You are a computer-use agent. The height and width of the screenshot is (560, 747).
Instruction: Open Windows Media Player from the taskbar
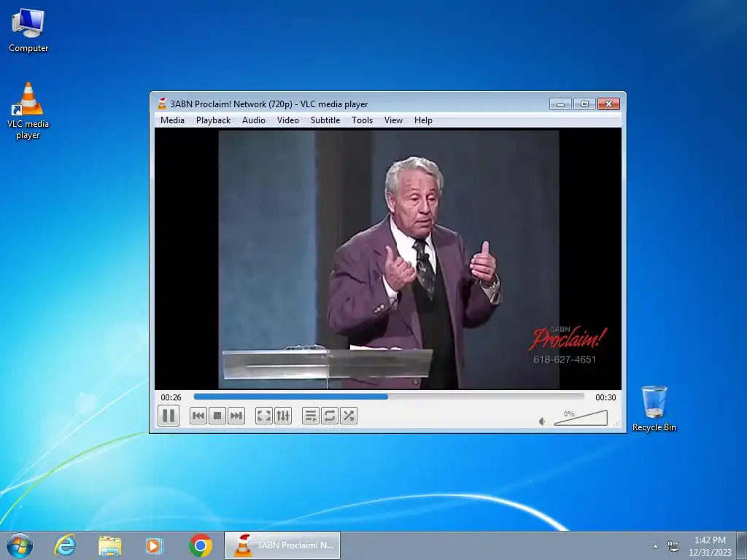155,545
